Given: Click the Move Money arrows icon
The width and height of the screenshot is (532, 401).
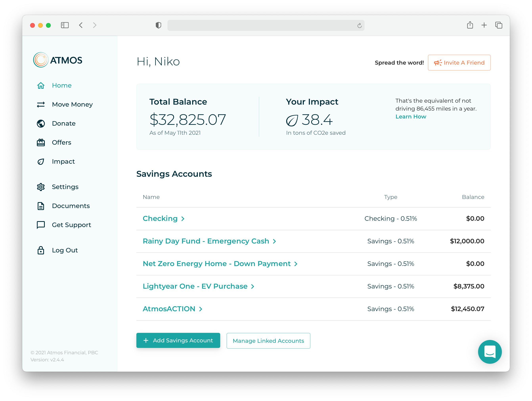Looking at the screenshot, I should point(41,105).
